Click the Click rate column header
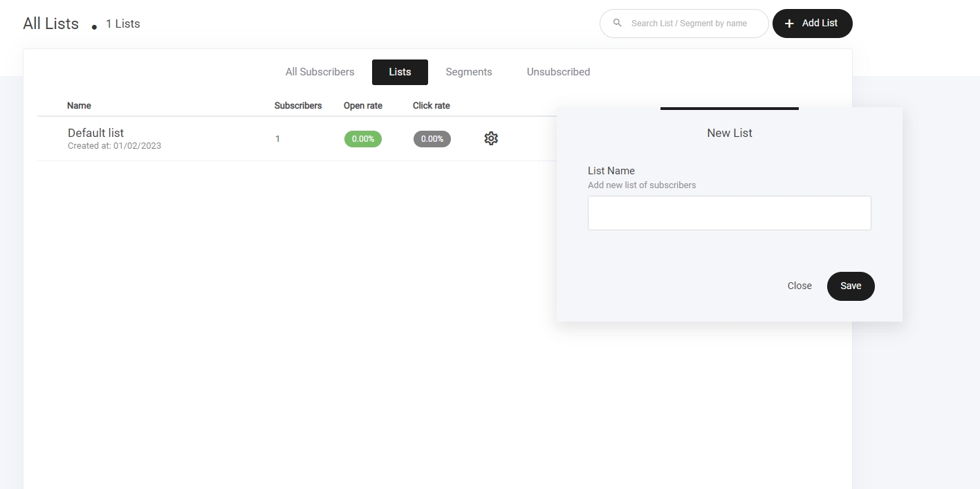Viewport: 980px width, 489px height. (x=431, y=106)
